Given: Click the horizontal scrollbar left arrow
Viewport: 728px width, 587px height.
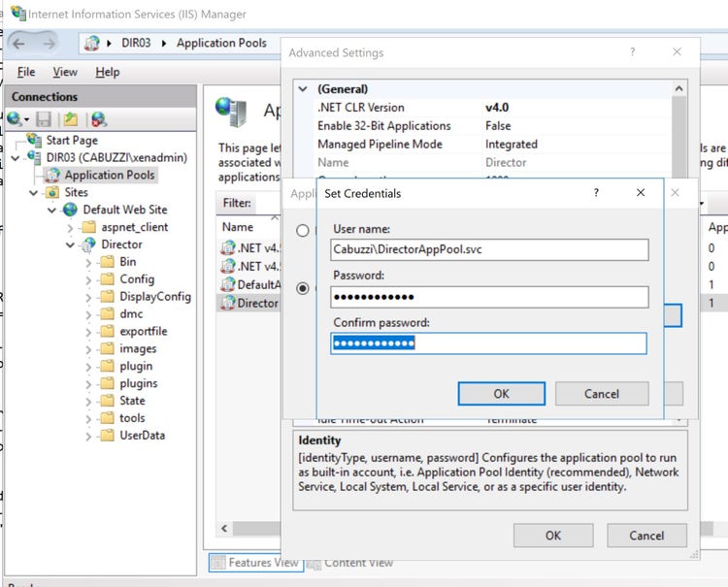Looking at the screenshot, I should click(x=225, y=528).
